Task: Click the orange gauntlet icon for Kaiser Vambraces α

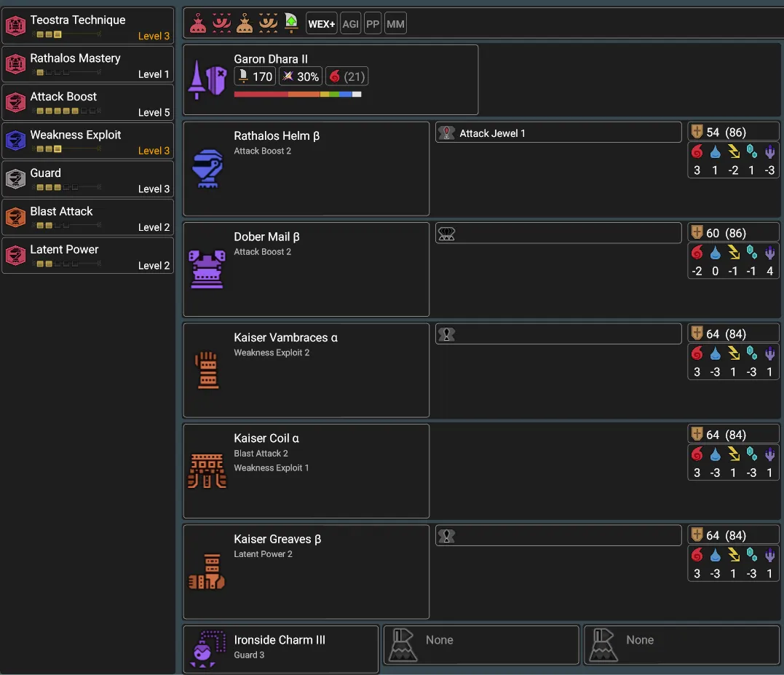Action: coord(207,371)
